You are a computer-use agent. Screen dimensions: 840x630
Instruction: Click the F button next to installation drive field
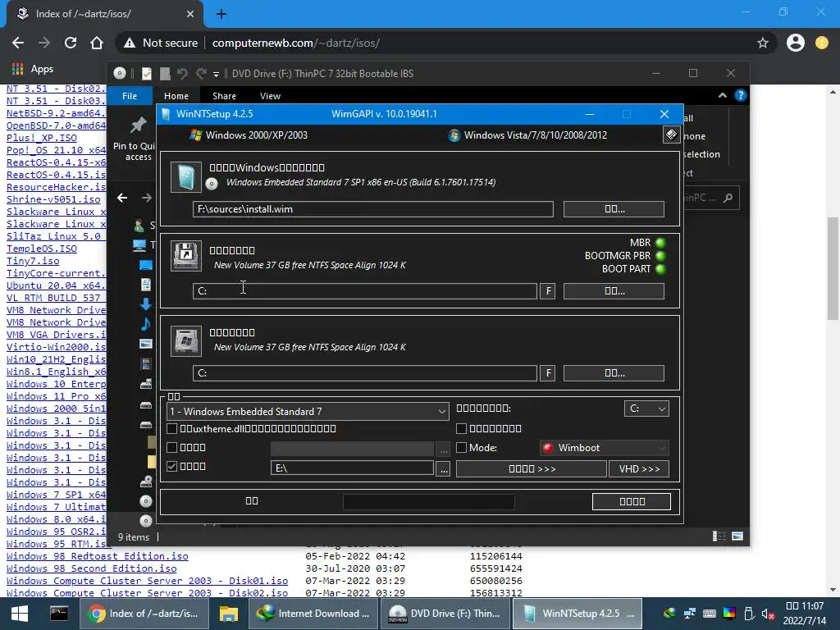click(x=547, y=373)
